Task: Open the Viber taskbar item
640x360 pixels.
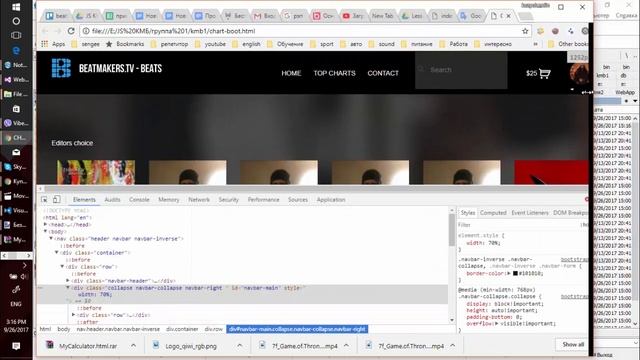Action: (16, 123)
